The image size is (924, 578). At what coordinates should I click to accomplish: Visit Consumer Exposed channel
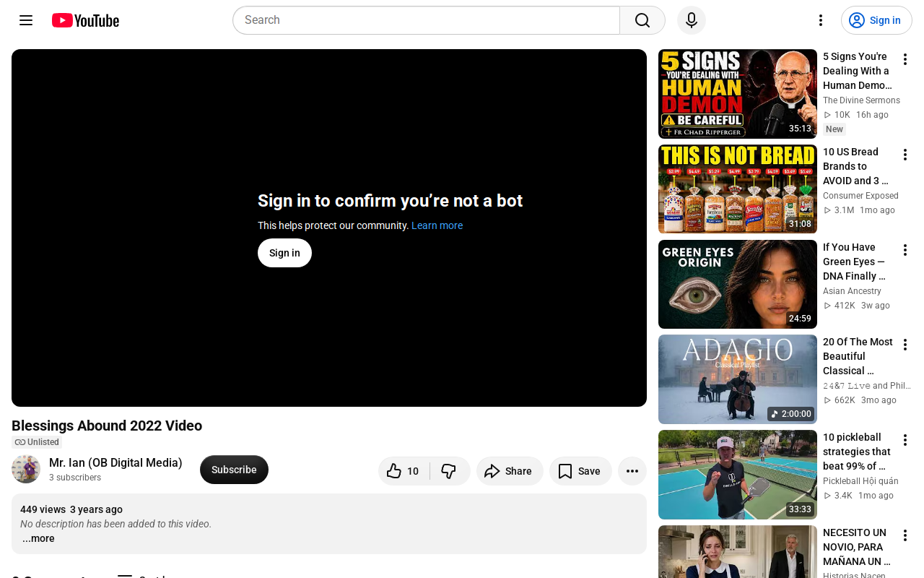click(x=860, y=196)
